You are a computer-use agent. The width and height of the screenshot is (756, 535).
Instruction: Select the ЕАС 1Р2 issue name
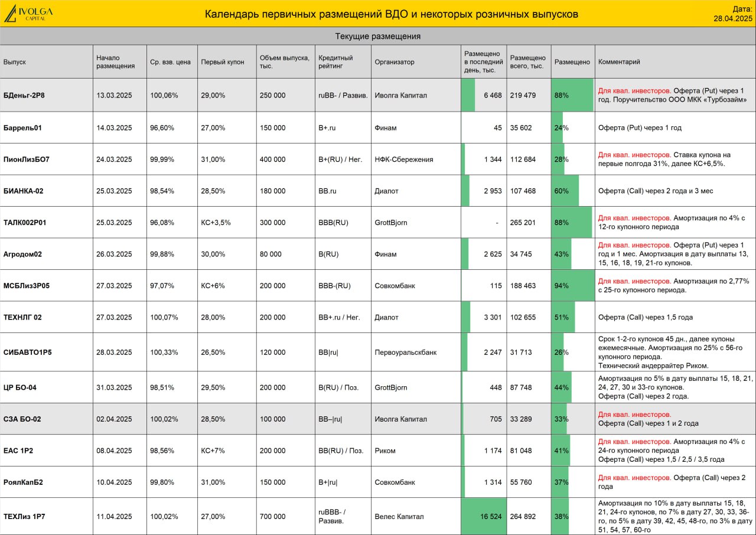[x=18, y=451]
